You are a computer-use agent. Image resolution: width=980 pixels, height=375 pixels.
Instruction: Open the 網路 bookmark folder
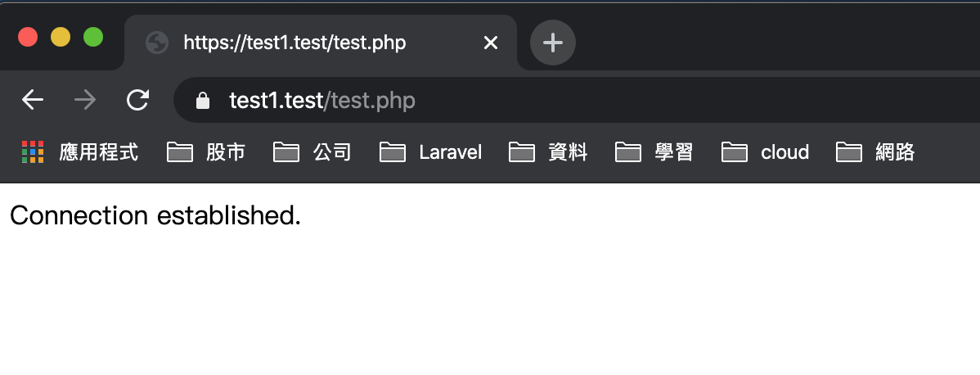pyautogui.click(x=875, y=152)
